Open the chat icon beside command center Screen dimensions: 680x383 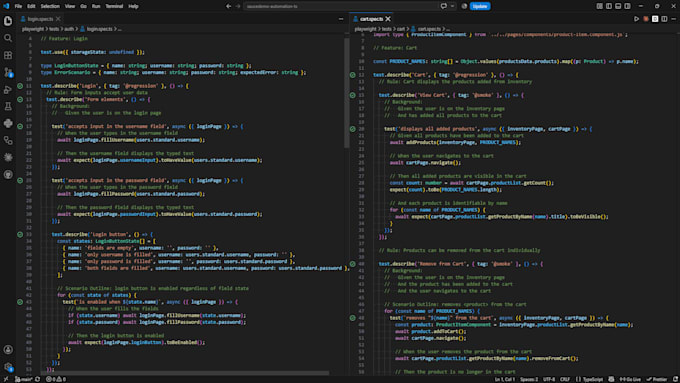click(x=443, y=6)
